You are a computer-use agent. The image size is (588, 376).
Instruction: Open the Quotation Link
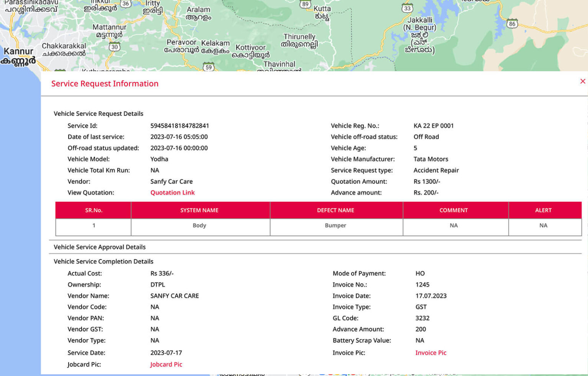point(172,192)
